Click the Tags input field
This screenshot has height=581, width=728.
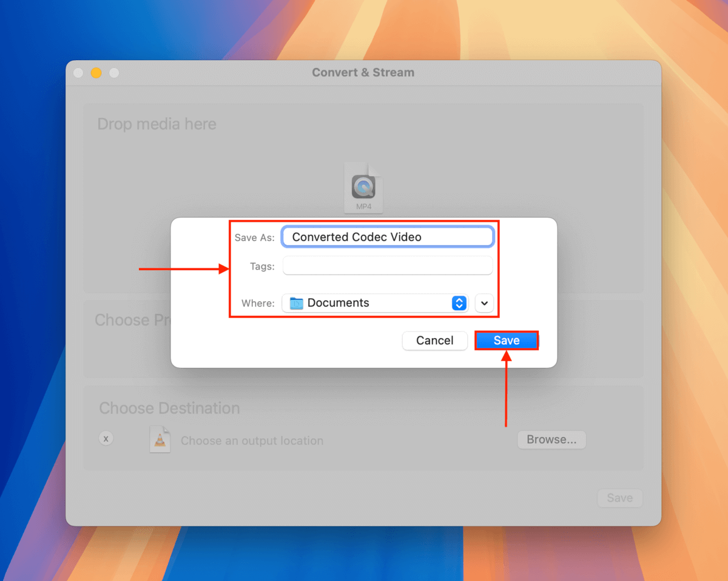click(388, 266)
